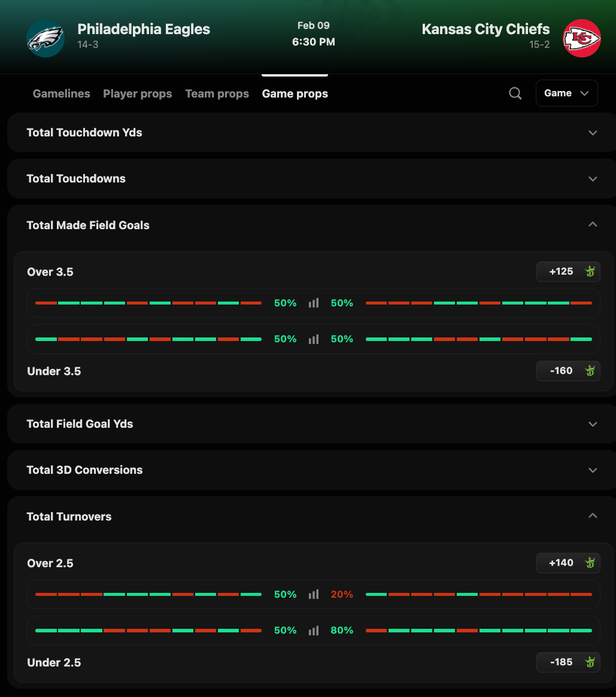The width and height of the screenshot is (616, 697).
Task: Switch to Gamelines tab
Action: click(62, 94)
